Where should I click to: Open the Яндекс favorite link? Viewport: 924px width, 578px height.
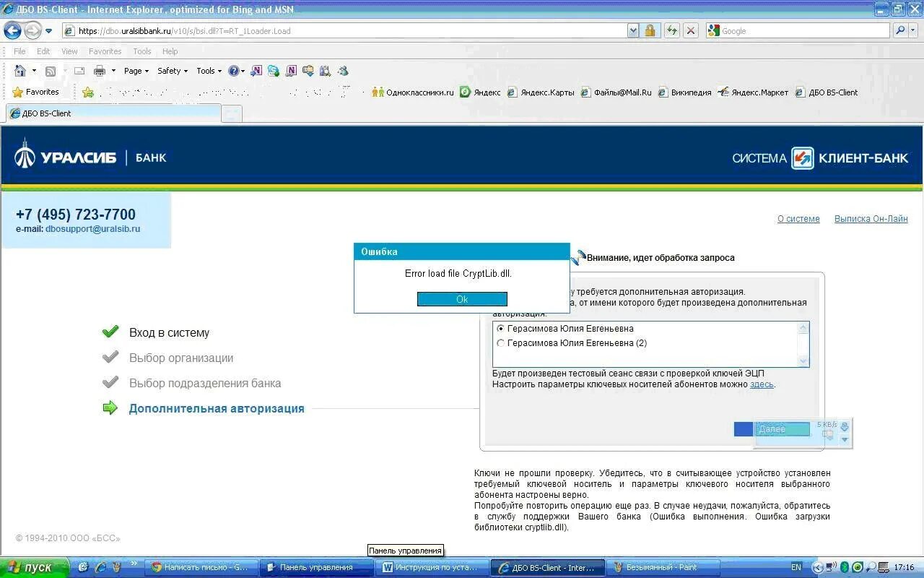tap(481, 92)
